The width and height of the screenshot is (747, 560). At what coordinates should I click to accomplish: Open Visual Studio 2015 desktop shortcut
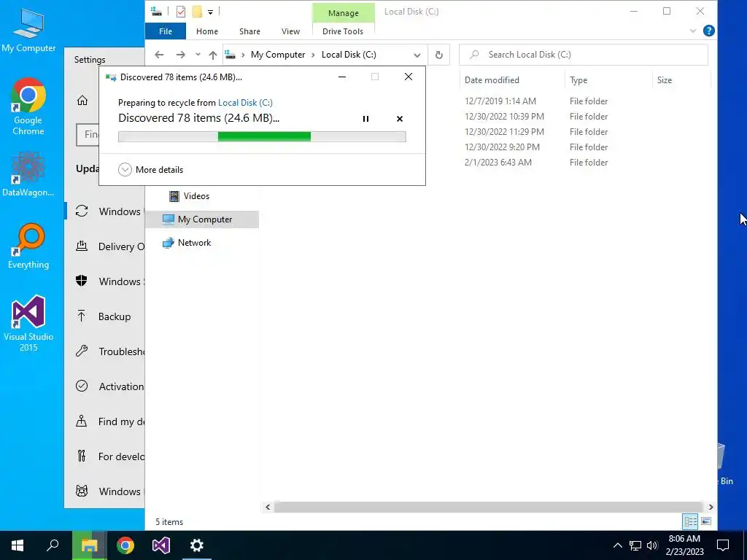pos(28,323)
